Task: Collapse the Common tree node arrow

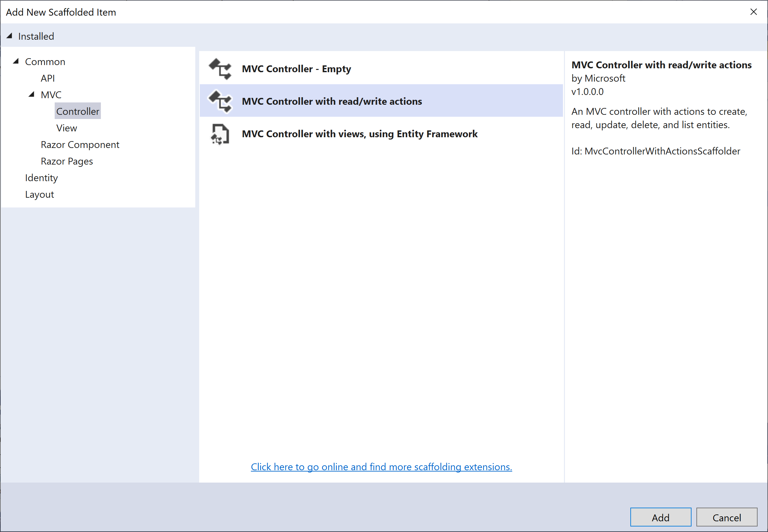Action: coord(16,61)
